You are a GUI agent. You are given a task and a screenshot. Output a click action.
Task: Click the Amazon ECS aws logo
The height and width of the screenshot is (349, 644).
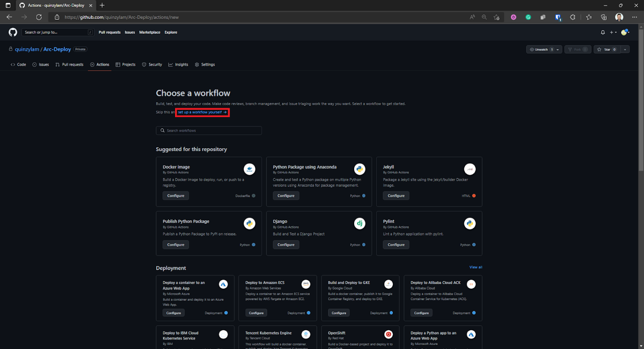pyautogui.click(x=306, y=284)
